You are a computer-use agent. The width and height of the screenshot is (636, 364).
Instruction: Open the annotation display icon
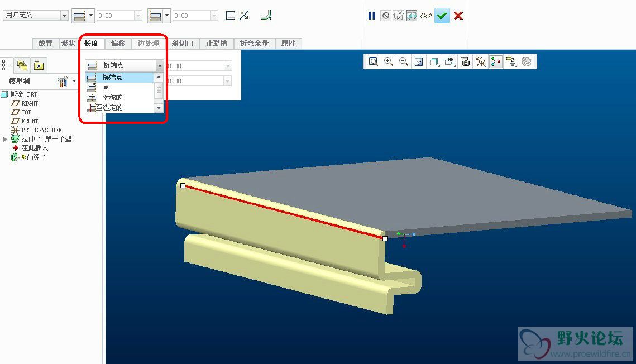[x=511, y=61]
